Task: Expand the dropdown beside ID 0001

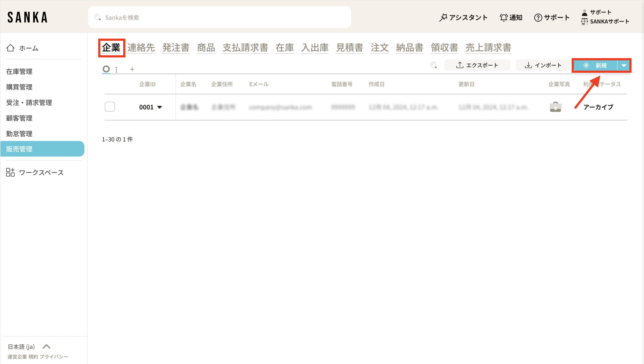Action: click(160, 107)
